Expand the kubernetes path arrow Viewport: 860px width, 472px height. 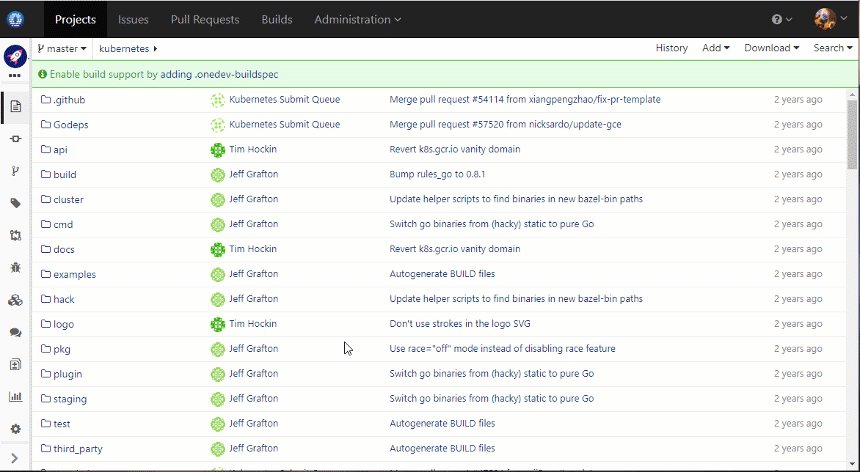pos(156,49)
